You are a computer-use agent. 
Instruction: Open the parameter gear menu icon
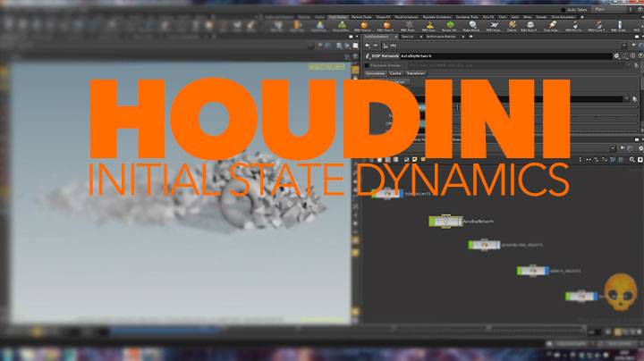click(616, 55)
